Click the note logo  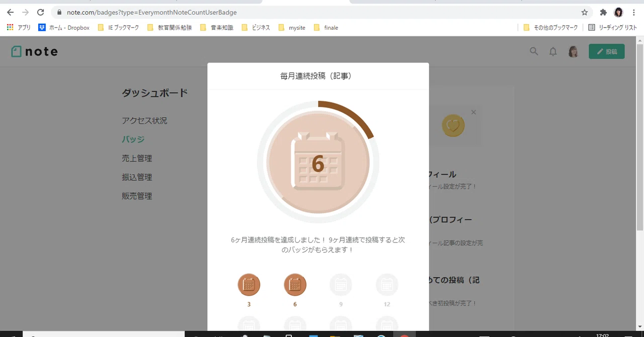[34, 51]
